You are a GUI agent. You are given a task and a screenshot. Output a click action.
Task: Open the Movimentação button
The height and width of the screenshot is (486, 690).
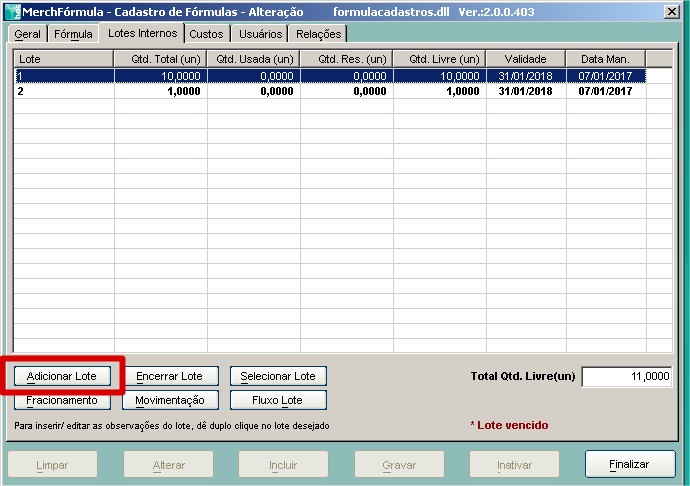pos(169,400)
